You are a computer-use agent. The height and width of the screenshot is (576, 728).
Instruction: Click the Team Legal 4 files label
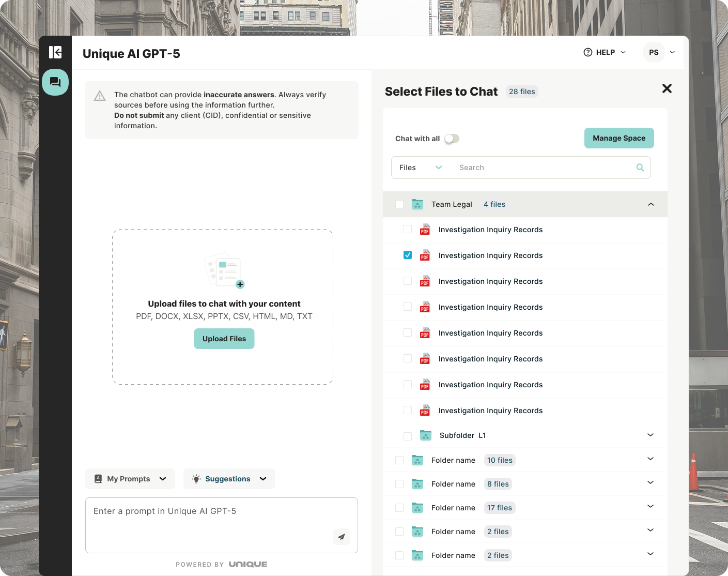pos(494,204)
